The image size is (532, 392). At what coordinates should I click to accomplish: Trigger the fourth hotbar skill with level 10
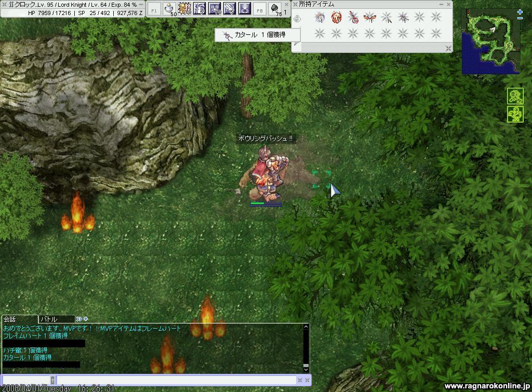click(x=215, y=9)
